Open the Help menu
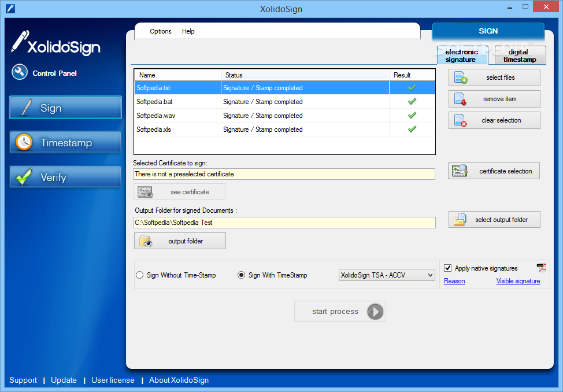The image size is (563, 392). pyautogui.click(x=188, y=31)
